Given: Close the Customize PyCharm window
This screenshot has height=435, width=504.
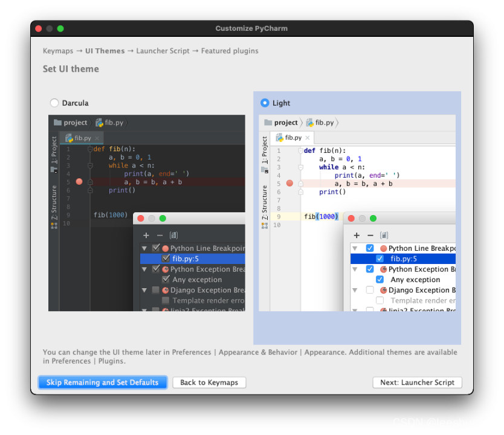Looking at the screenshot, I should (39, 28).
